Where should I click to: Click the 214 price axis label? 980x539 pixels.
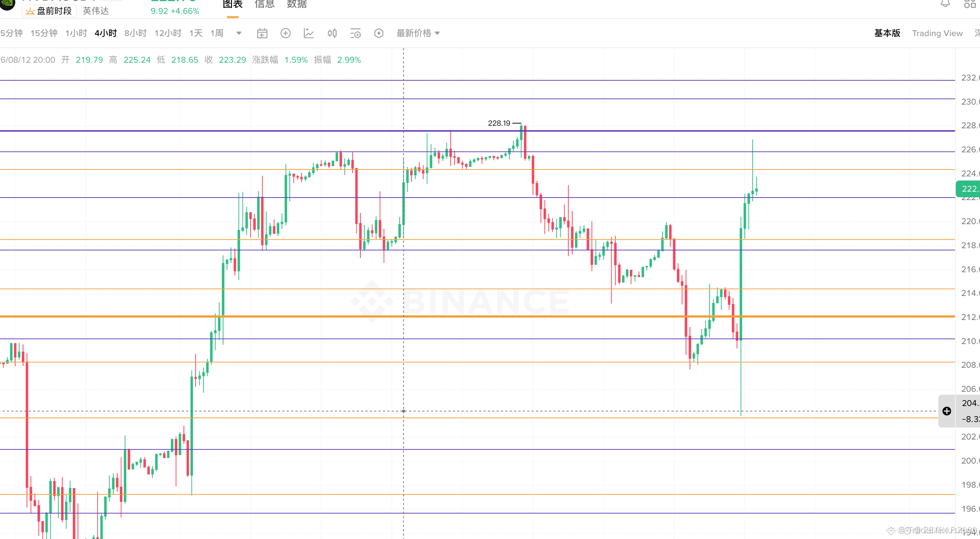click(x=971, y=293)
